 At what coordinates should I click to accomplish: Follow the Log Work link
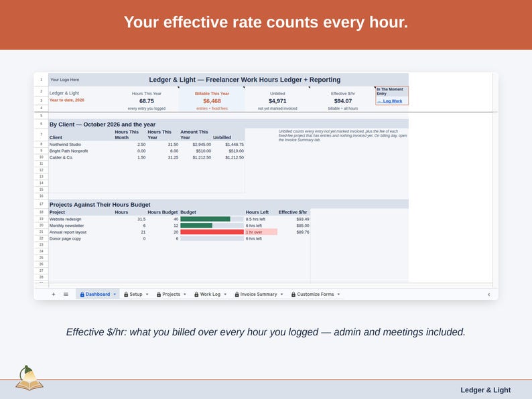pos(390,101)
